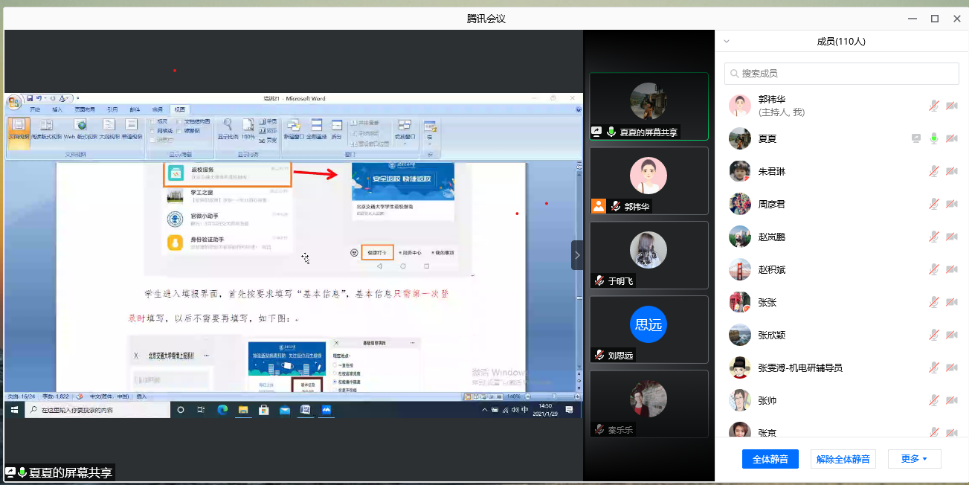Image resolution: width=970 pixels, height=485 pixels.
Task: Enable 标尺 checkbox in Word ribbon
Action: (152, 122)
